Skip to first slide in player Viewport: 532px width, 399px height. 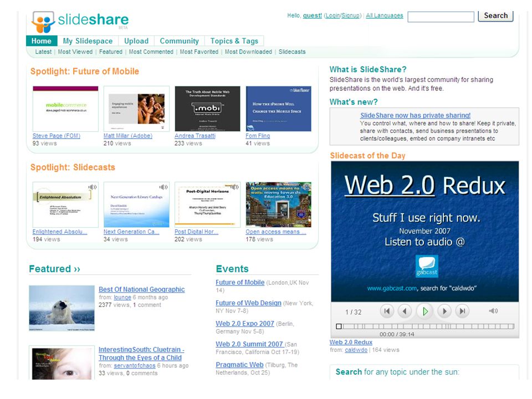click(x=386, y=311)
